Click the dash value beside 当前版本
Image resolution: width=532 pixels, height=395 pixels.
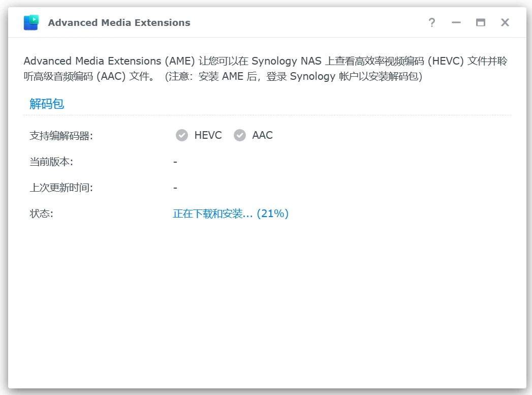click(x=175, y=162)
